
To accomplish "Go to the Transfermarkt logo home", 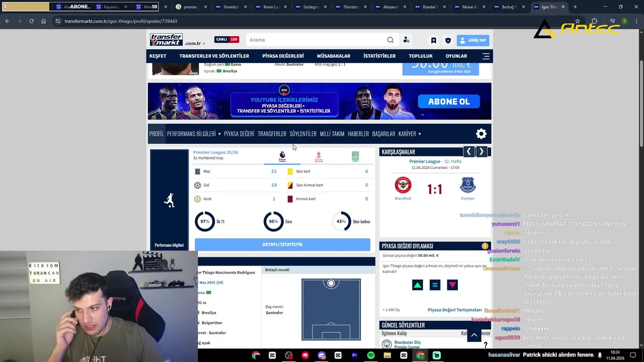I will pyautogui.click(x=166, y=40).
